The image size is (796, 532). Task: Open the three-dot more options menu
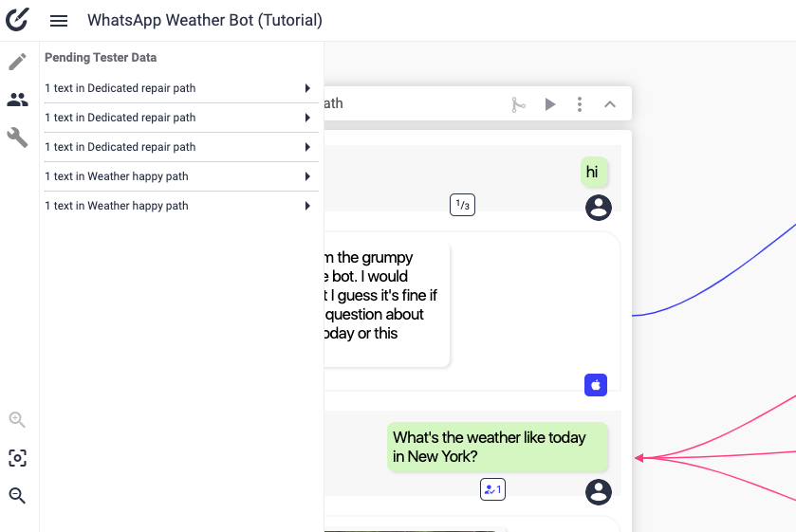(580, 104)
